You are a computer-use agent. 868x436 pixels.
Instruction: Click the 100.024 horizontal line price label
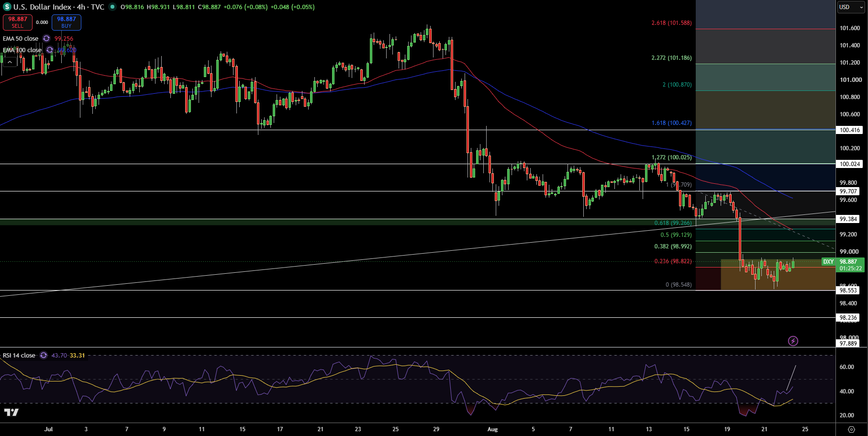click(850, 164)
